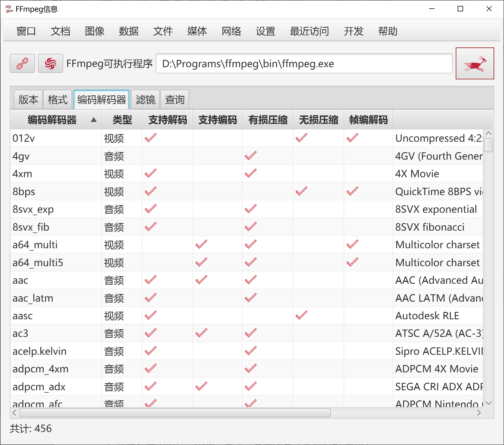Click the 共计: 456 total label
The image size is (504, 445).
(31, 428)
